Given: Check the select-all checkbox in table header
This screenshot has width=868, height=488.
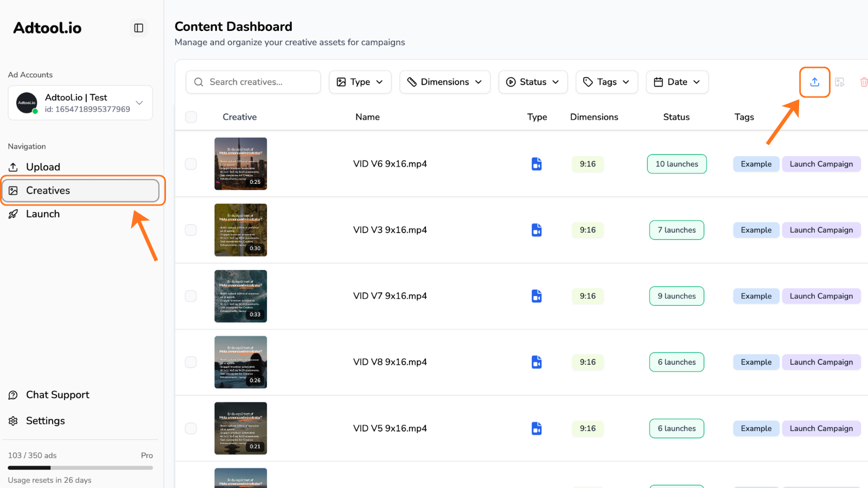Looking at the screenshot, I should [190, 117].
